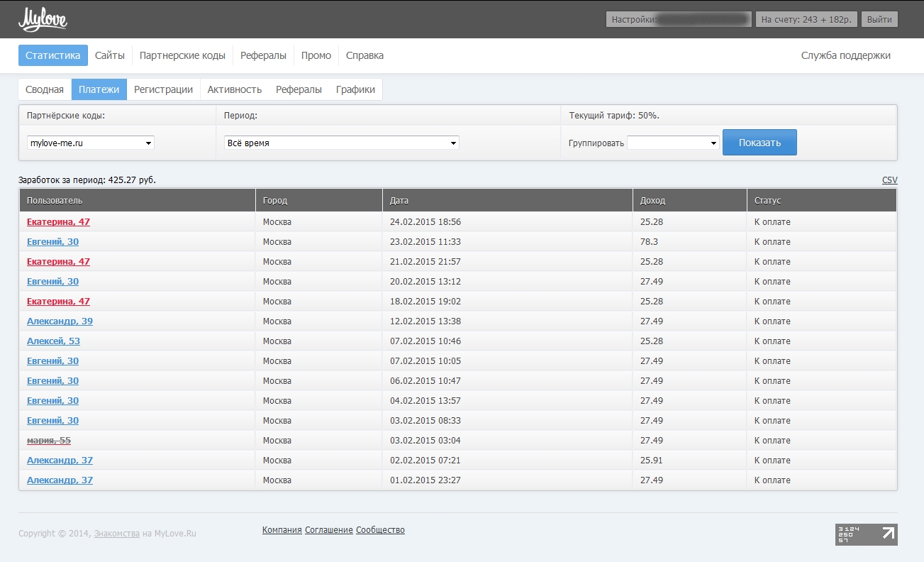Screen dimensions: 924x562
Task: Click the Соглашение footer link
Action: tap(328, 530)
